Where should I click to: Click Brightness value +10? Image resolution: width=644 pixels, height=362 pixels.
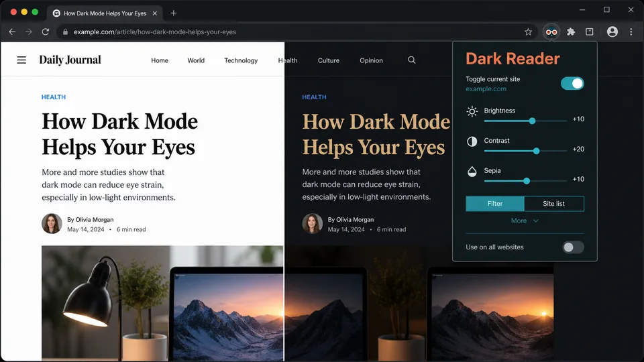(x=578, y=119)
